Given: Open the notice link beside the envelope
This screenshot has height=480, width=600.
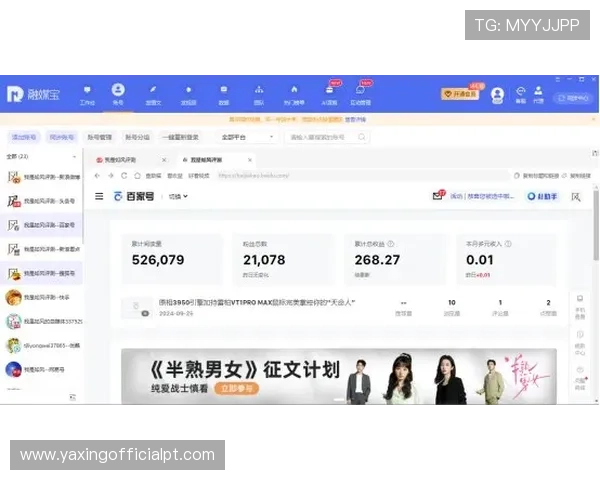Looking at the screenshot, I should click(481, 196).
